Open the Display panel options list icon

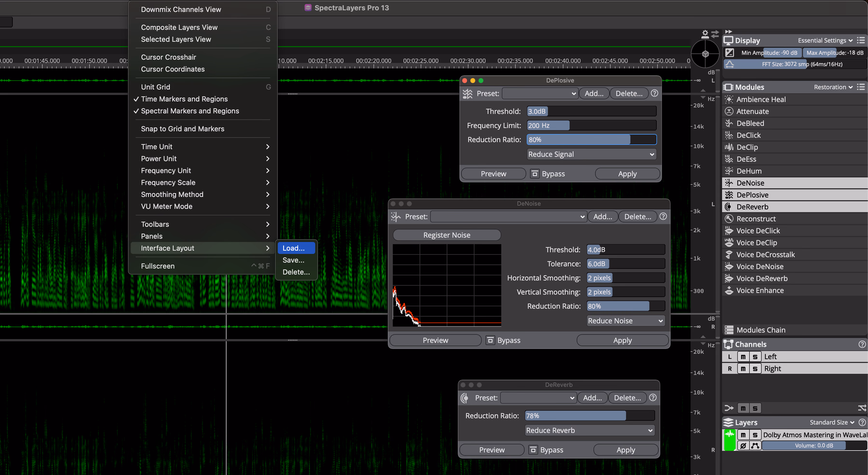[861, 41]
